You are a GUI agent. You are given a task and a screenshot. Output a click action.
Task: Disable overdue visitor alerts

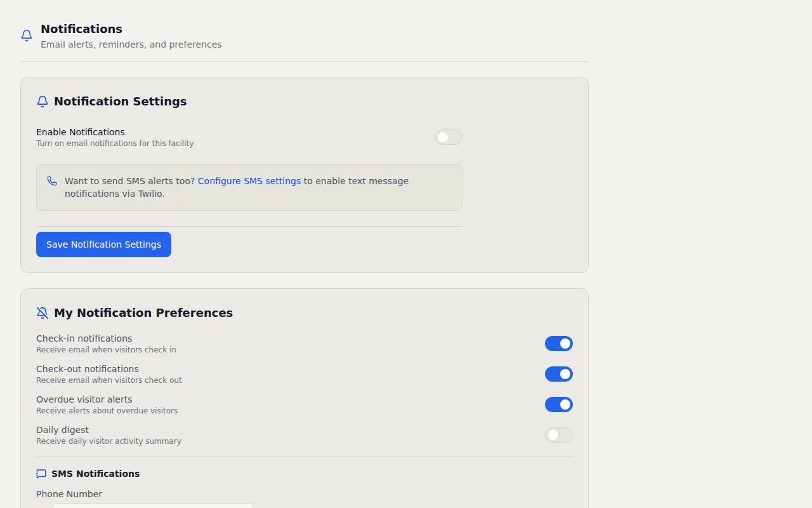(x=558, y=404)
